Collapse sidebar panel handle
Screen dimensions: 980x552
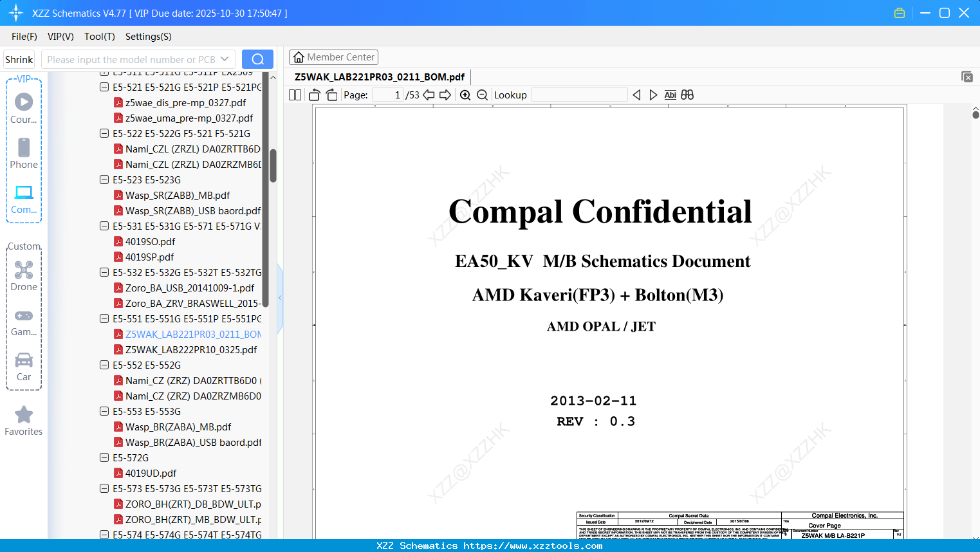pos(280,298)
